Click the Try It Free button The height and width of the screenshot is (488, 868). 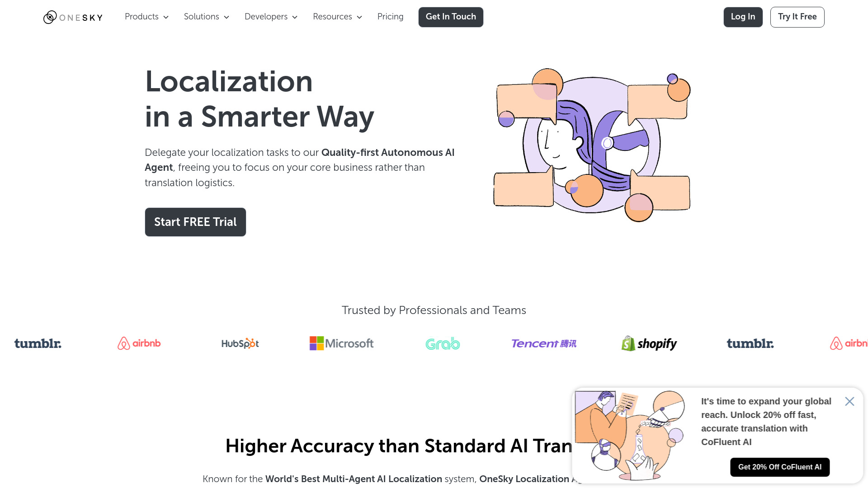[797, 17]
